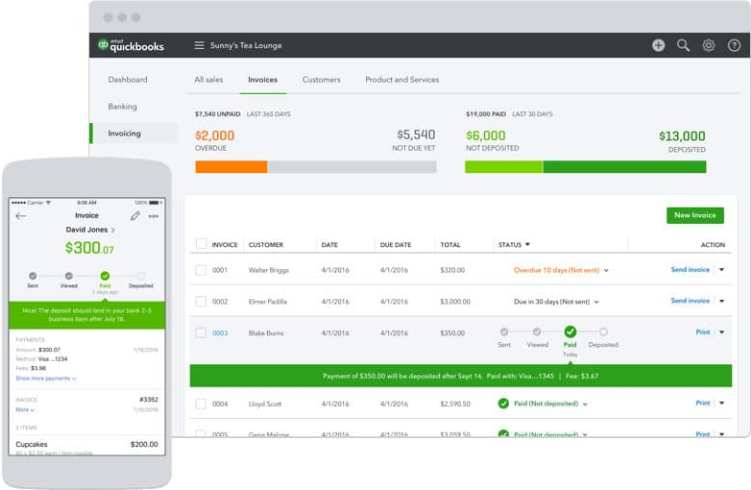
Task: Check the box for invoice 0001
Action: coord(201,270)
